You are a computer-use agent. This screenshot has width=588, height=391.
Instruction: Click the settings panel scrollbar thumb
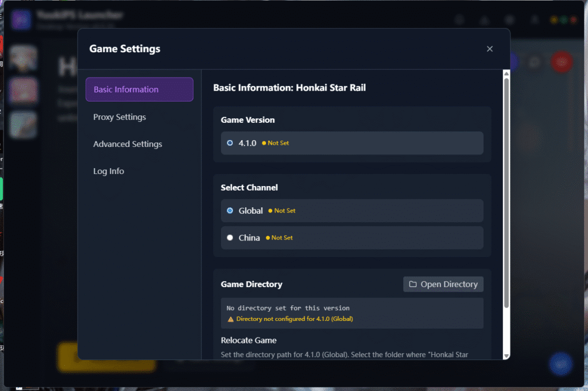[506, 193]
